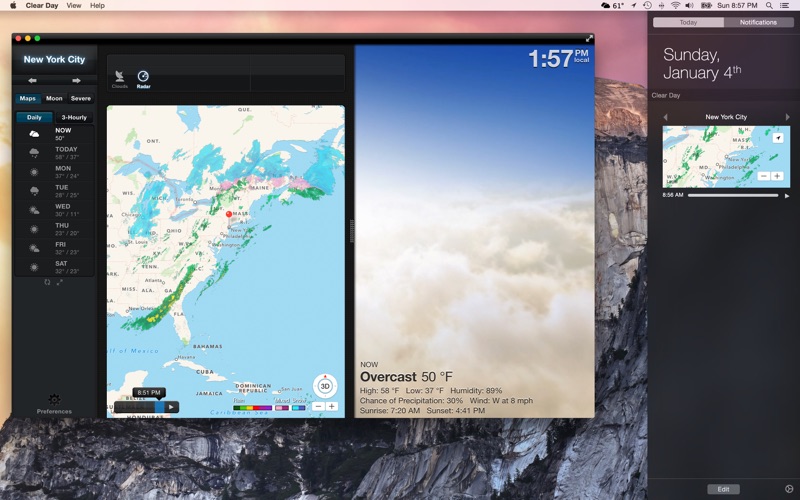The width and height of the screenshot is (800, 500).
Task: Select the TODAY forecast row
Action: point(54,153)
